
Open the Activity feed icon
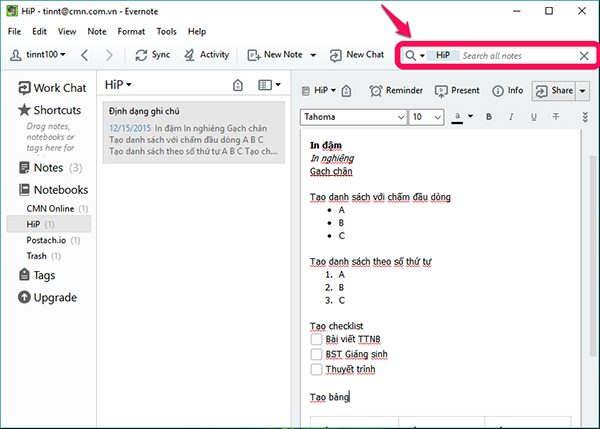(x=189, y=55)
